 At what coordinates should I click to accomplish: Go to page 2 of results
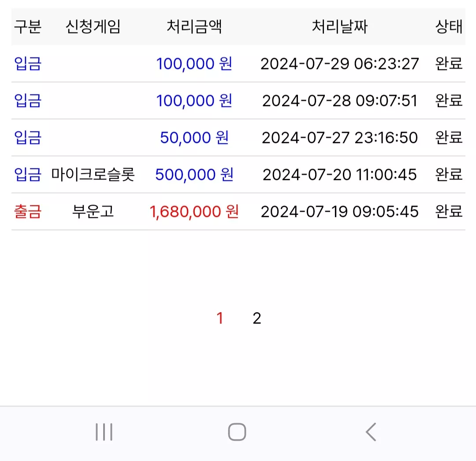point(257,318)
